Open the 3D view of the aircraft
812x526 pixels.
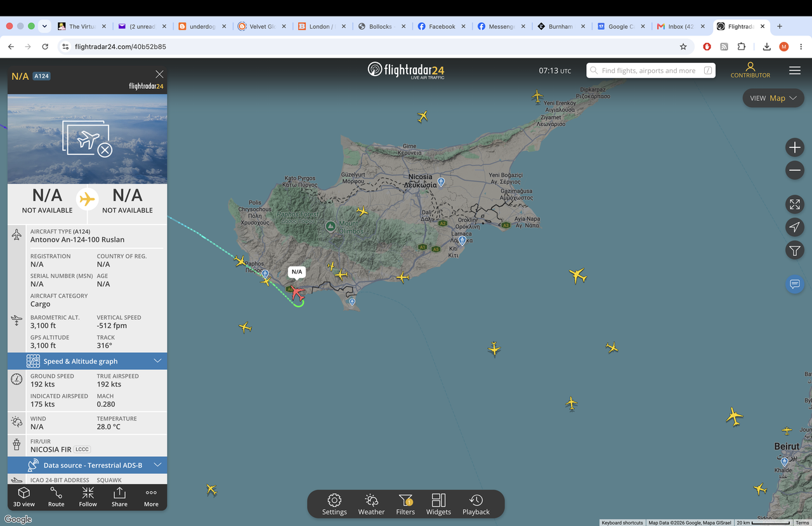(24, 497)
